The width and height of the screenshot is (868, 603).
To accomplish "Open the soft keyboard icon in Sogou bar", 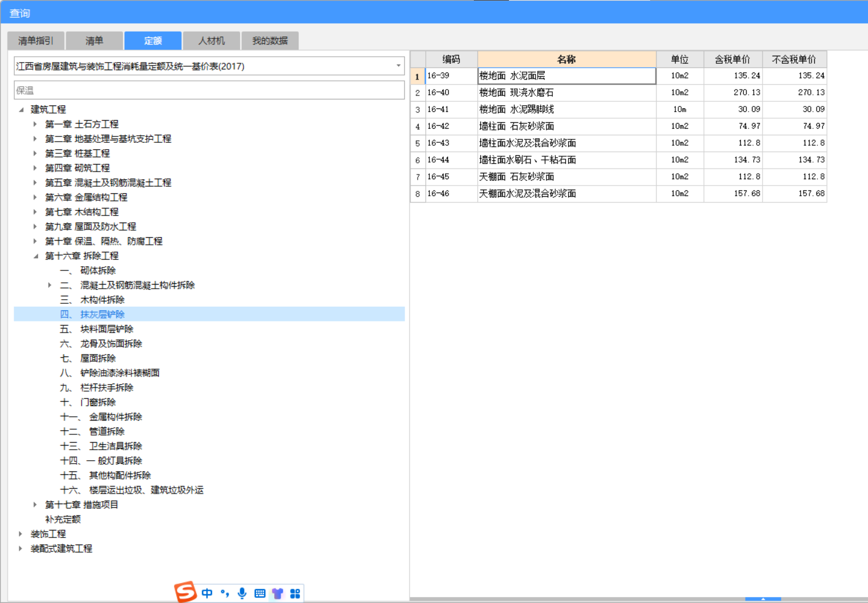I will (x=260, y=593).
